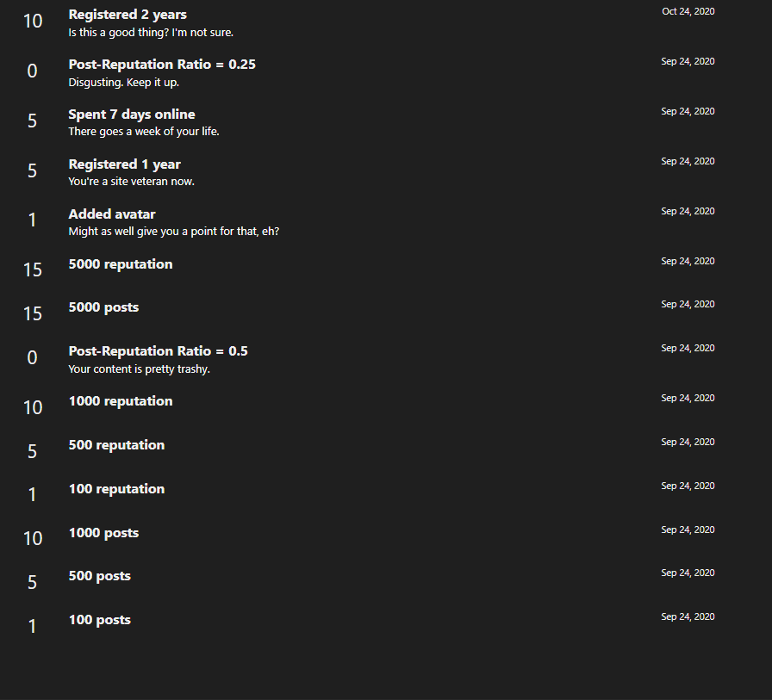Click the '500 posts' achievement title
This screenshot has width=772, height=700.
[99, 576]
